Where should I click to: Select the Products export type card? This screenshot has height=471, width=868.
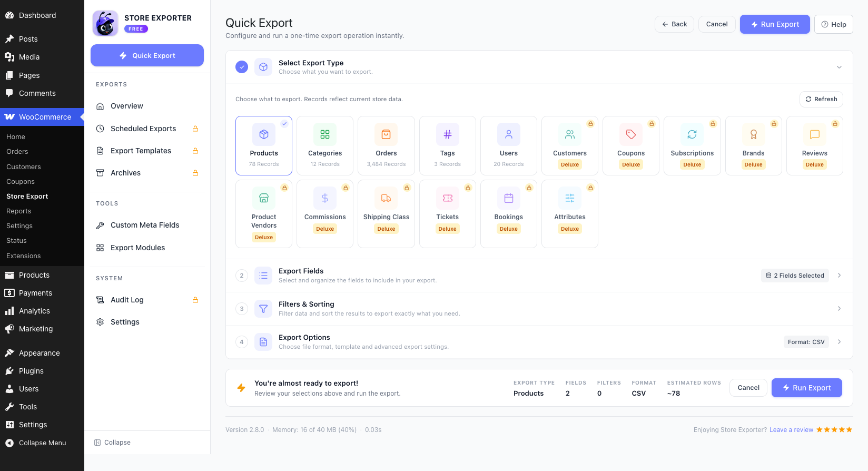pyautogui.click(x=264, y=145)
